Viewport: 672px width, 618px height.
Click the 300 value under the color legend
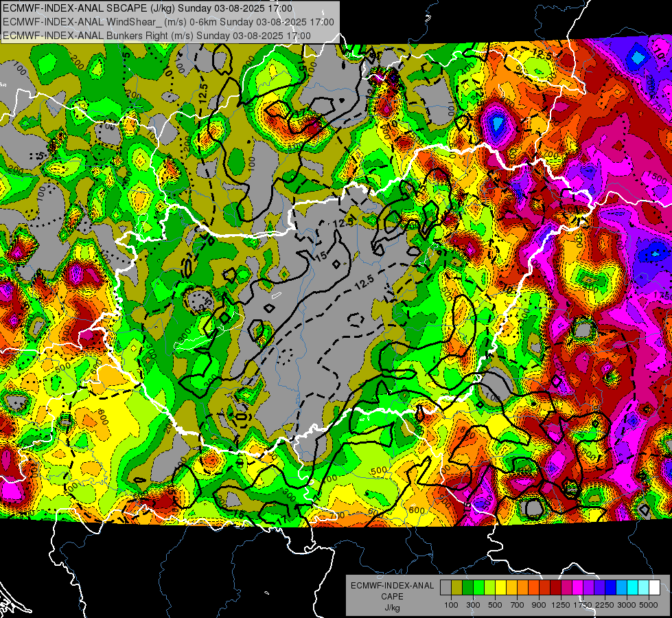[473, 605]
